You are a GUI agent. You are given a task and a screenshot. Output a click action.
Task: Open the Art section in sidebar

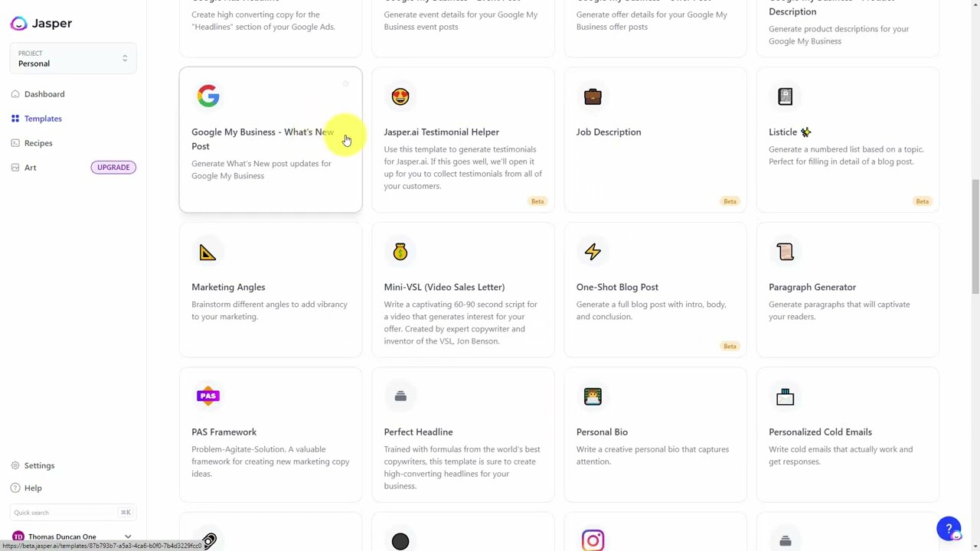30,168
